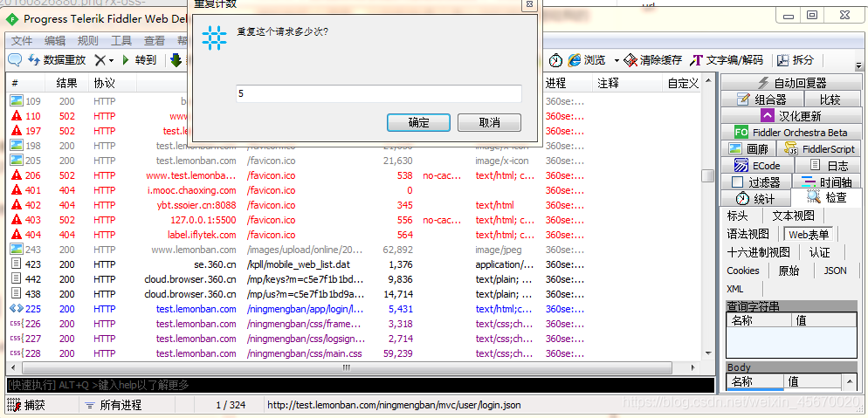This screenshot has width=868, height=418.
Task: Switch to the Cookies inspector tab
Action: click(743, 271)
